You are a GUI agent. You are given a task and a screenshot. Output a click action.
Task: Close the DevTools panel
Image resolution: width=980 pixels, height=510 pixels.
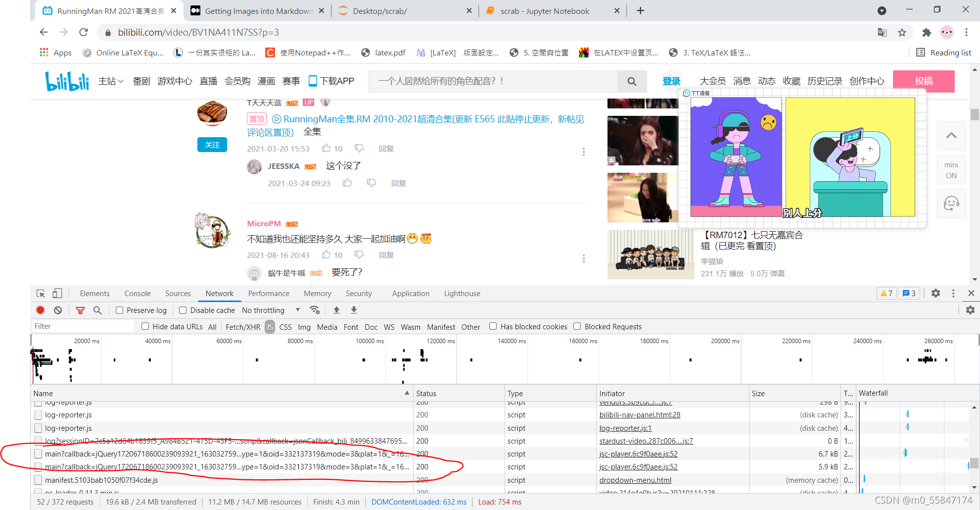click(971, 293)
